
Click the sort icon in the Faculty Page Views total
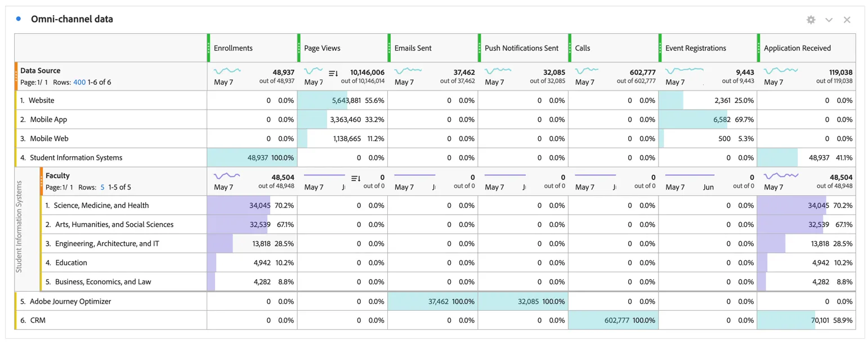(356, 178)
